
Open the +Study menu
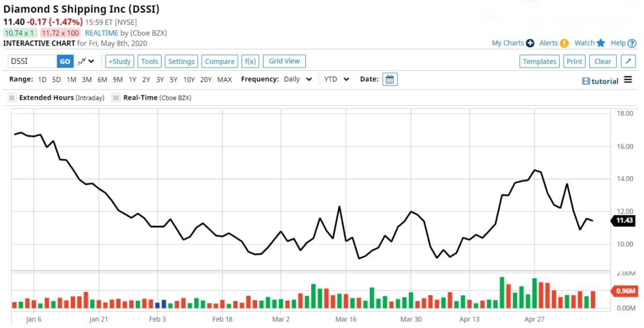click(119, 61)
